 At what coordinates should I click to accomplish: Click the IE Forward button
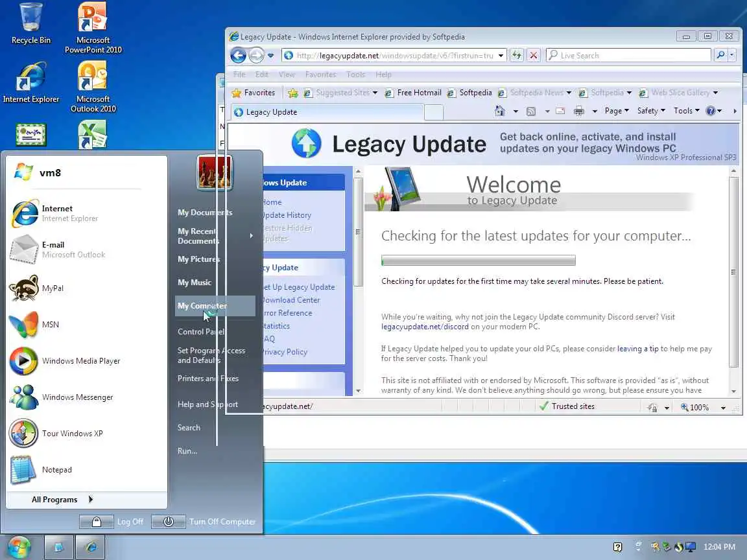click(256, 56)
